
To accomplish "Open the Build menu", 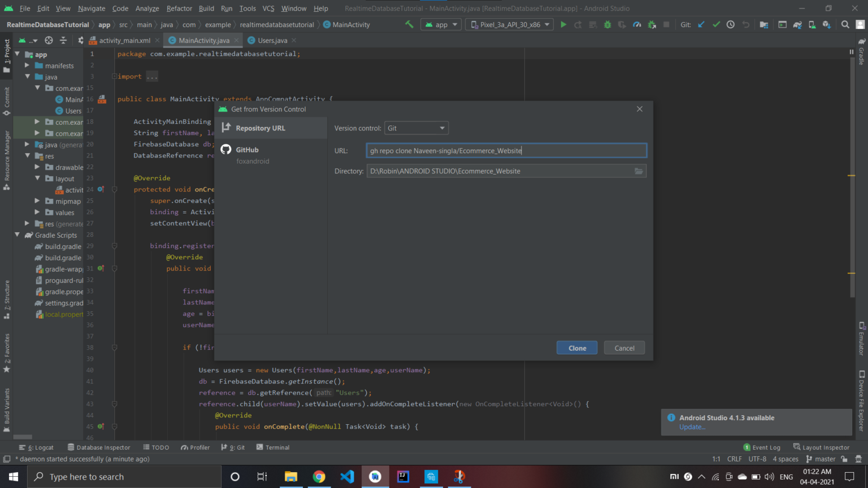I will click(206, 8).
